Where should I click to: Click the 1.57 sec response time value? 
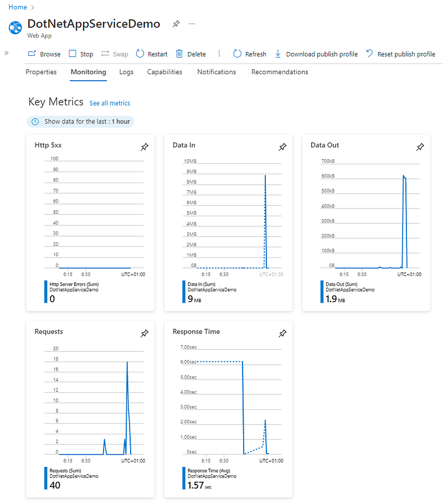click(199, 485)
